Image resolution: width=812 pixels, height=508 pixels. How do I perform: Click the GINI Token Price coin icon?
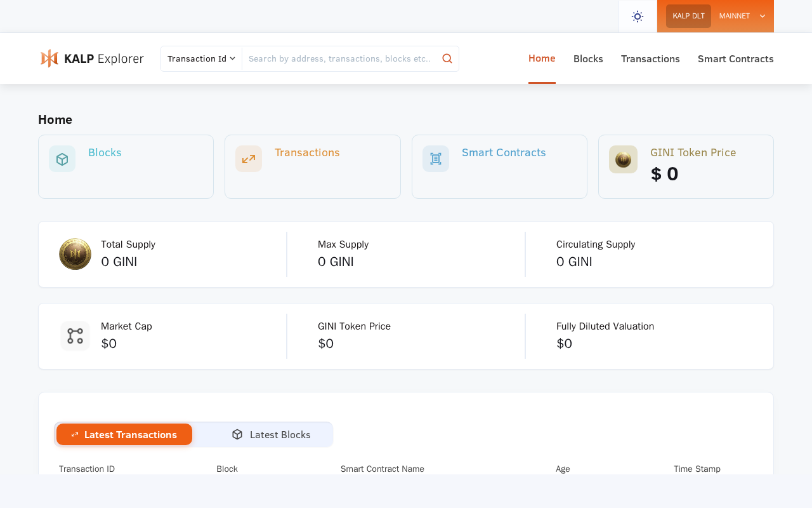tap(623, 159)
